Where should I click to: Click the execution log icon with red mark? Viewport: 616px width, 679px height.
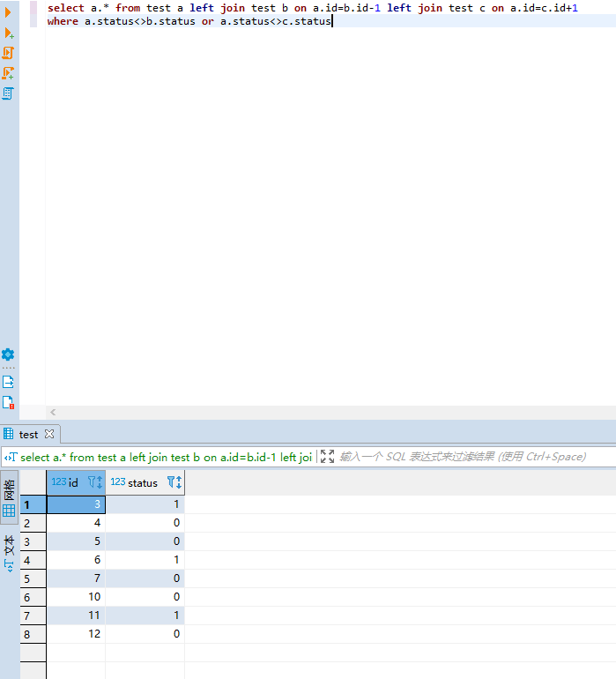click(8, 403)
